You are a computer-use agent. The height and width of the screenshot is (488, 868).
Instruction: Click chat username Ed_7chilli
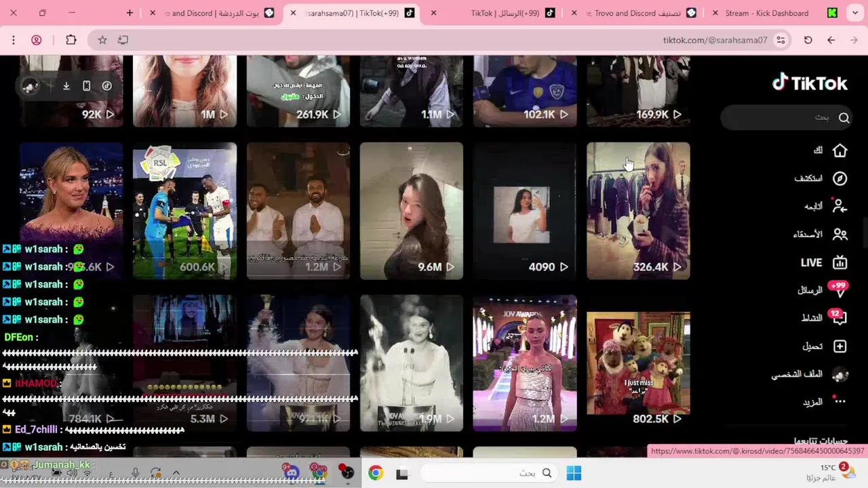coord(37,430)
